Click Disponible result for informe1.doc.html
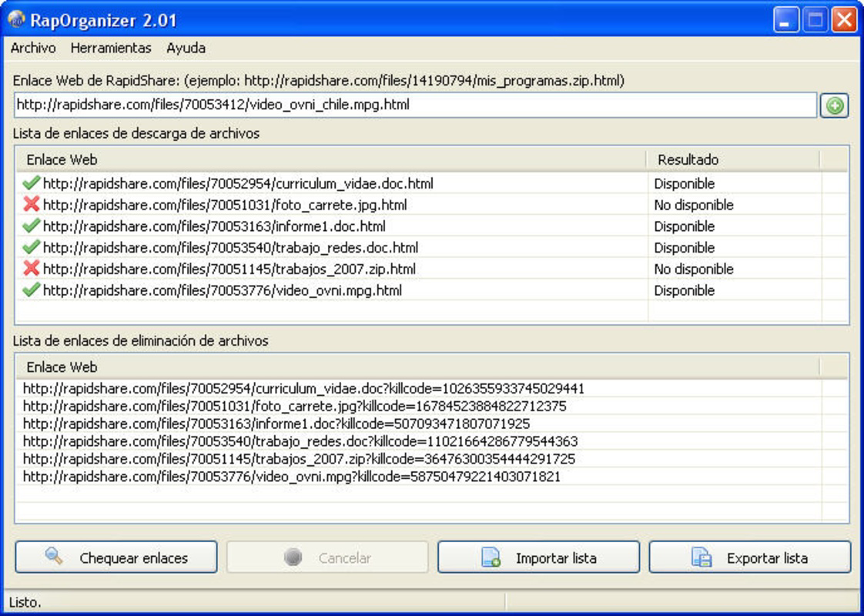Screen dimensions: 864x616 [x=685, y=226]
